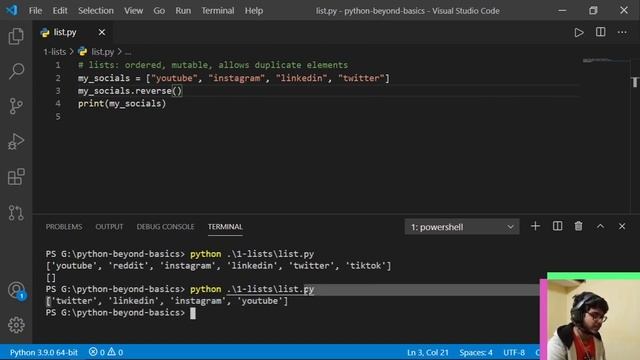
Task: Kill terminal with trash icon
Action: tap(578, 226)
